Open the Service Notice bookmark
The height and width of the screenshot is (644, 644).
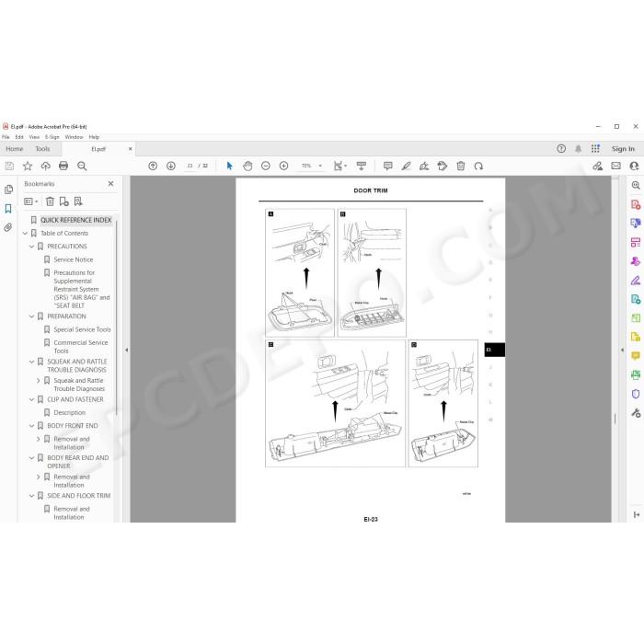(74, 259)
